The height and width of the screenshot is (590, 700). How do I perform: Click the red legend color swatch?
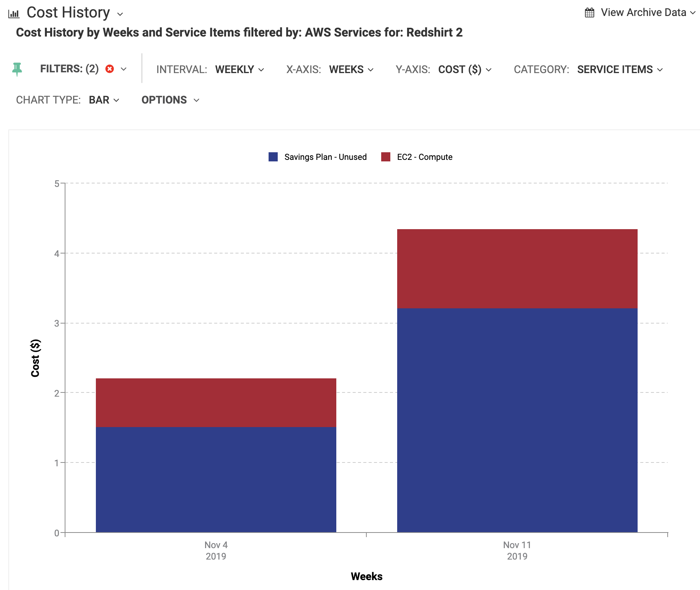[385, 156]
